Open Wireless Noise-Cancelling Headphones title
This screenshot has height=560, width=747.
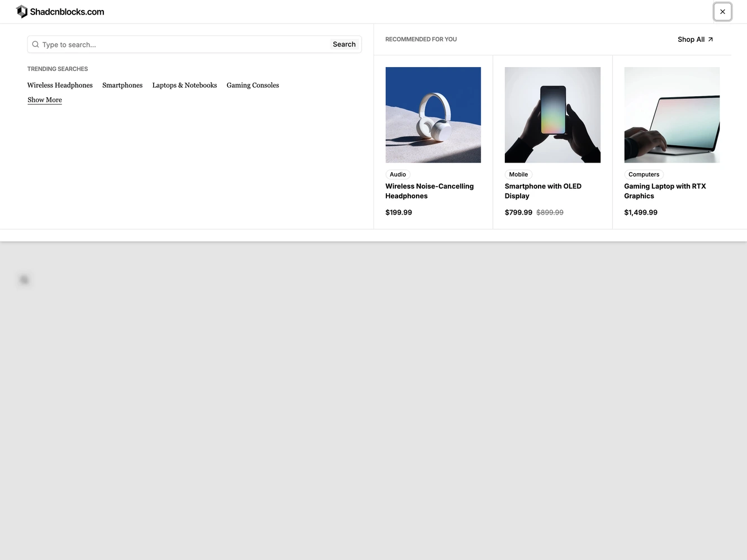tap(429, 191)
